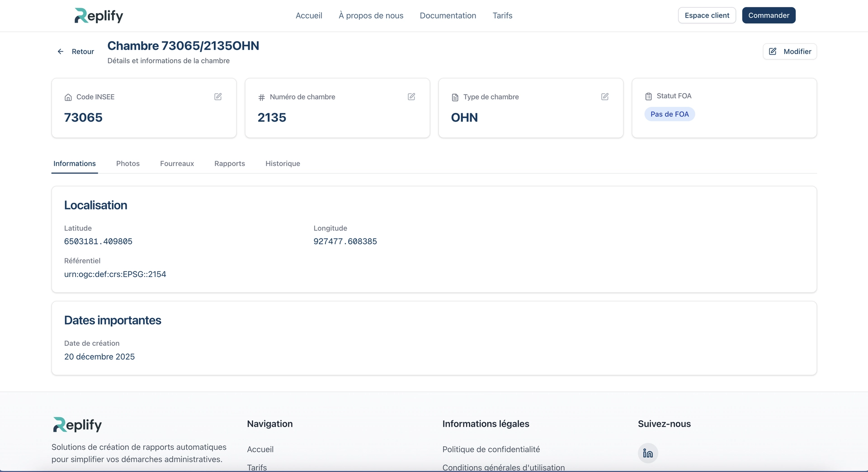The width and height of the screenshot is (868, 472).
Task: Open the Espace client button
Action: 707,15
